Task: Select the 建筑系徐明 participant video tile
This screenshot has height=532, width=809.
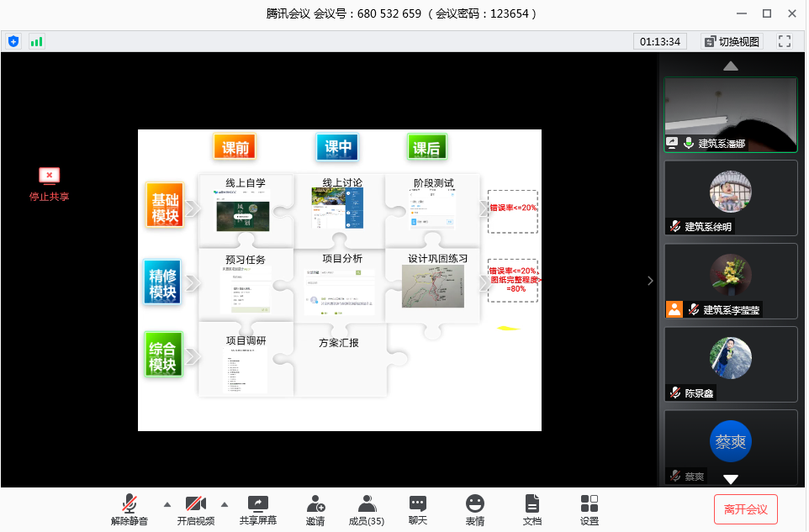Action: [731, 198]
